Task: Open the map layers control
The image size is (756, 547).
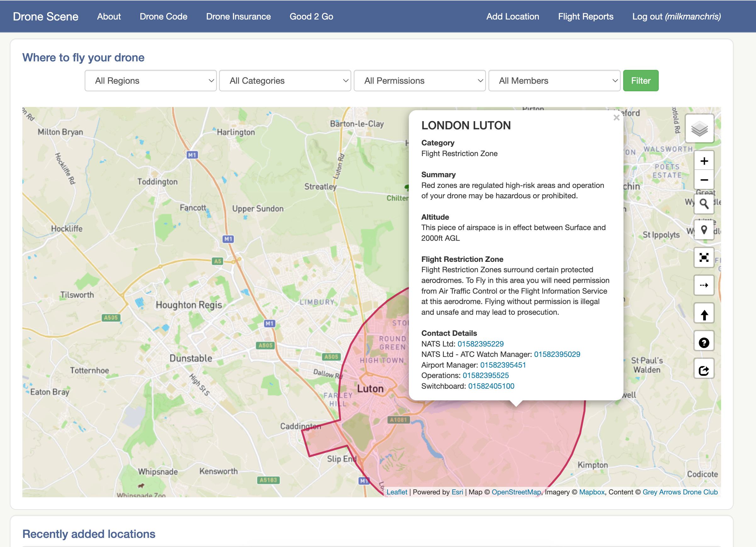Action: tap(699, 129)
